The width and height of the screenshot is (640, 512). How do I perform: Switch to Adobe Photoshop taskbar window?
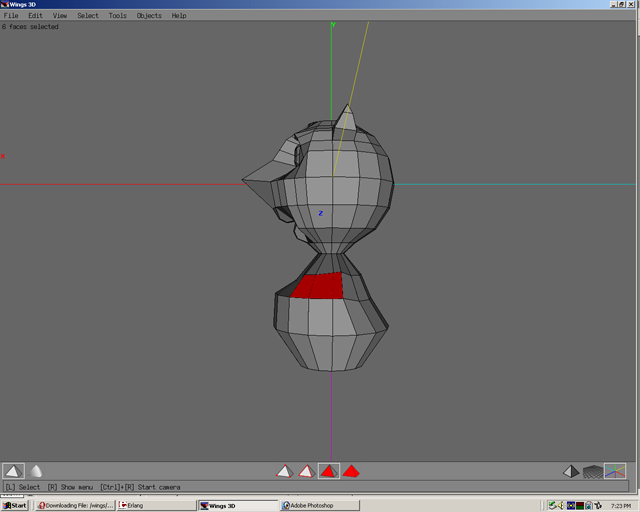pyautogui.click(x=320, y=505)
